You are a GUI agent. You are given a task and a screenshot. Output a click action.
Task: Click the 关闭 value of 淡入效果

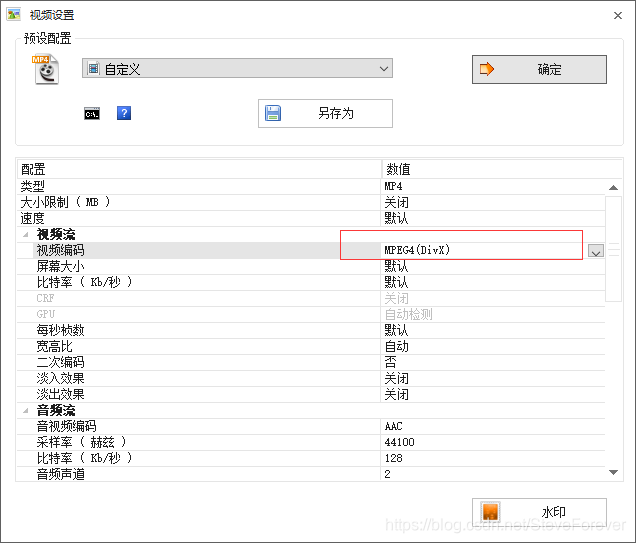396,378
